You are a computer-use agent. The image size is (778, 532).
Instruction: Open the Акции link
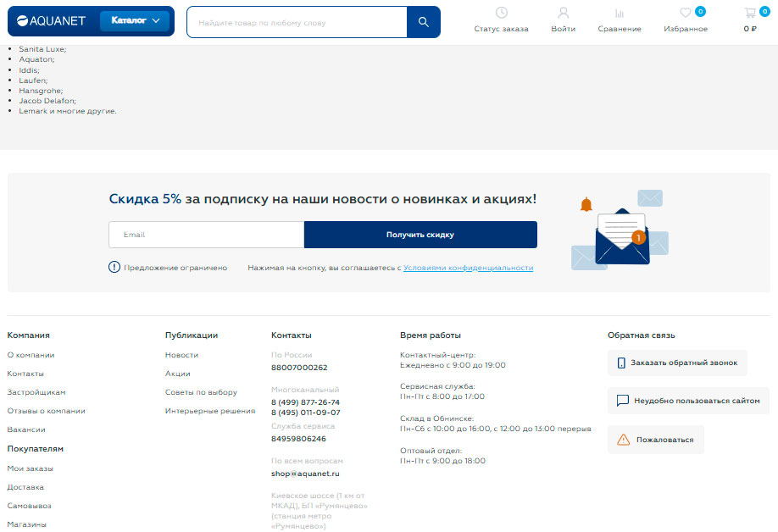pos(178,374)
